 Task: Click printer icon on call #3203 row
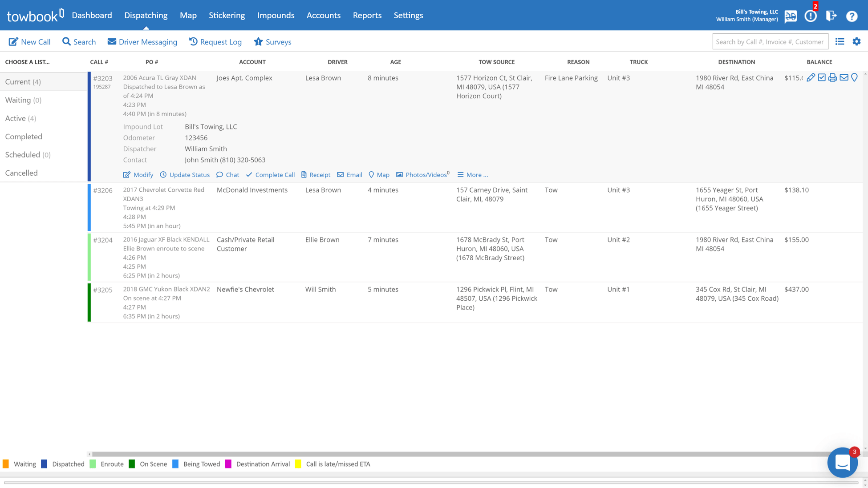832,78
